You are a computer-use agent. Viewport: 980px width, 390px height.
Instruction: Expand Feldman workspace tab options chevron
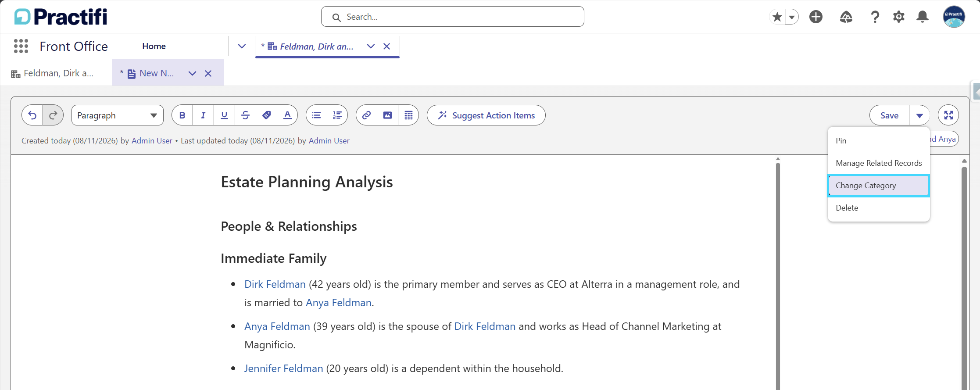(x=371, y=46)
